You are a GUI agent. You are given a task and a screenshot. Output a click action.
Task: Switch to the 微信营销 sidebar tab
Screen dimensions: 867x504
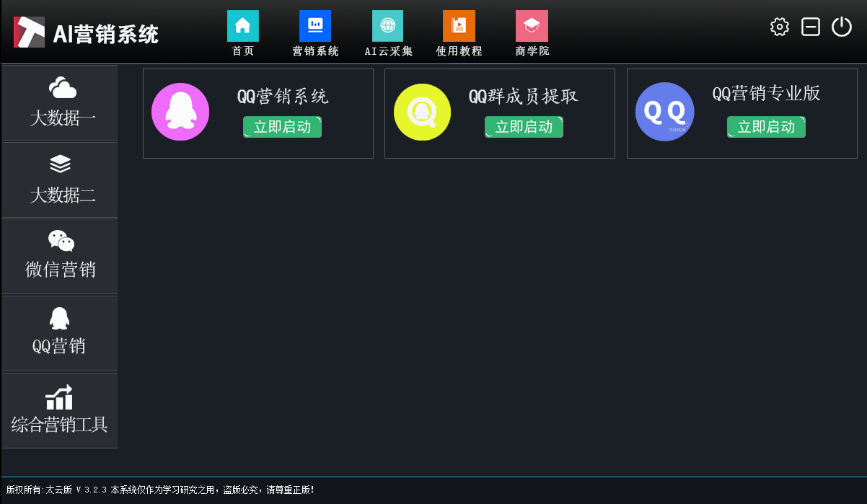point(60,256)
